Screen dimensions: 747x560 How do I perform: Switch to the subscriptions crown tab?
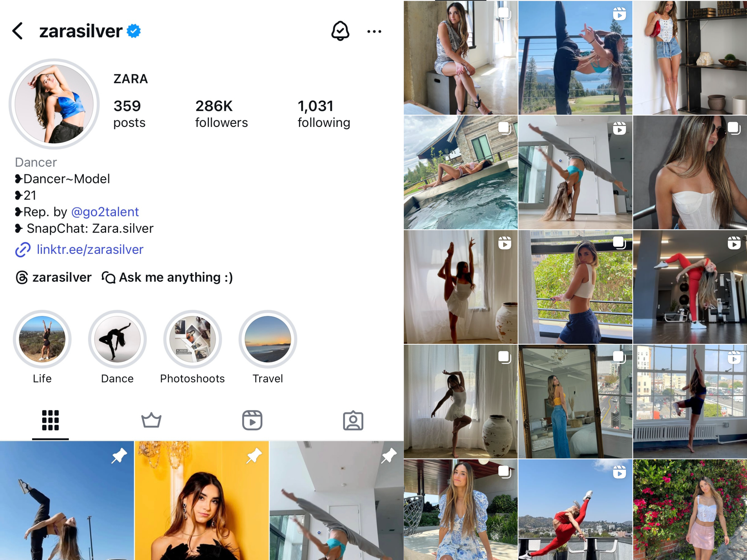tap(151, 420)
